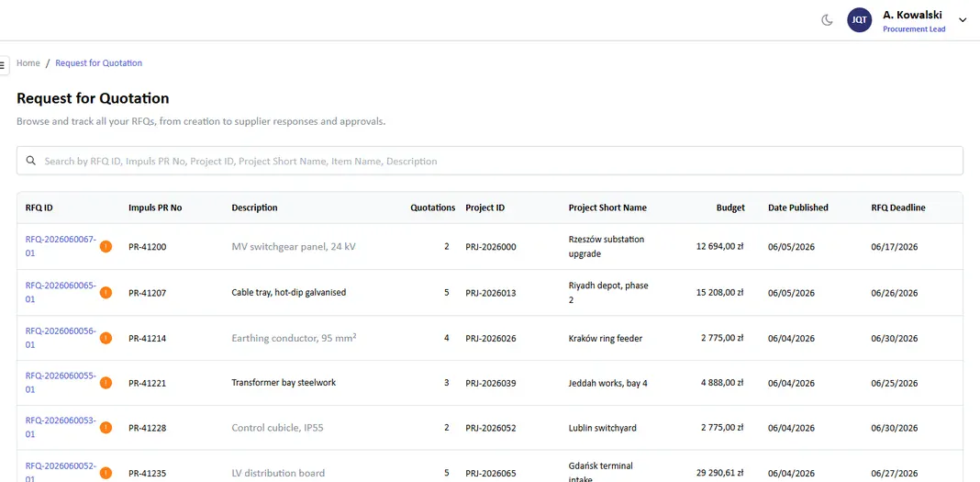Click budget 12 694,00 zł

719,246
